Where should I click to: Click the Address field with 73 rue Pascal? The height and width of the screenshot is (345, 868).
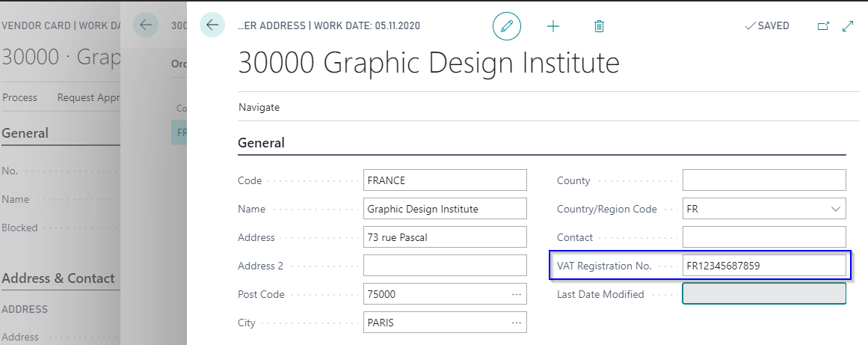click(x=445, y=237)
